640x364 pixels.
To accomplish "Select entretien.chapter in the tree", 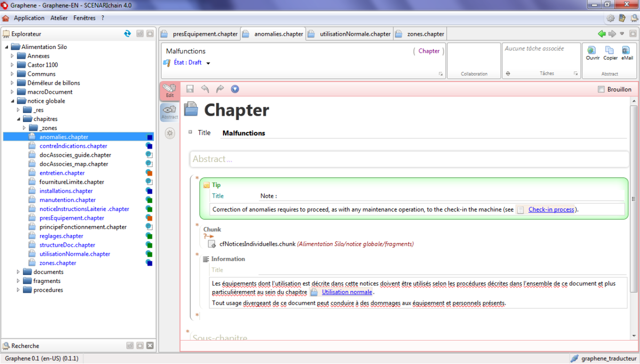I will [62, 173].
